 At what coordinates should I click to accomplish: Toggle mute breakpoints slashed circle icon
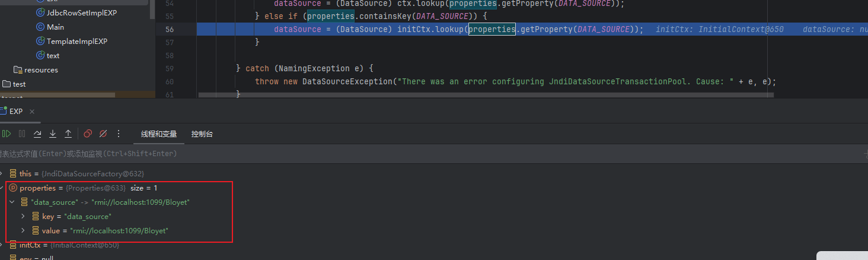103,134
